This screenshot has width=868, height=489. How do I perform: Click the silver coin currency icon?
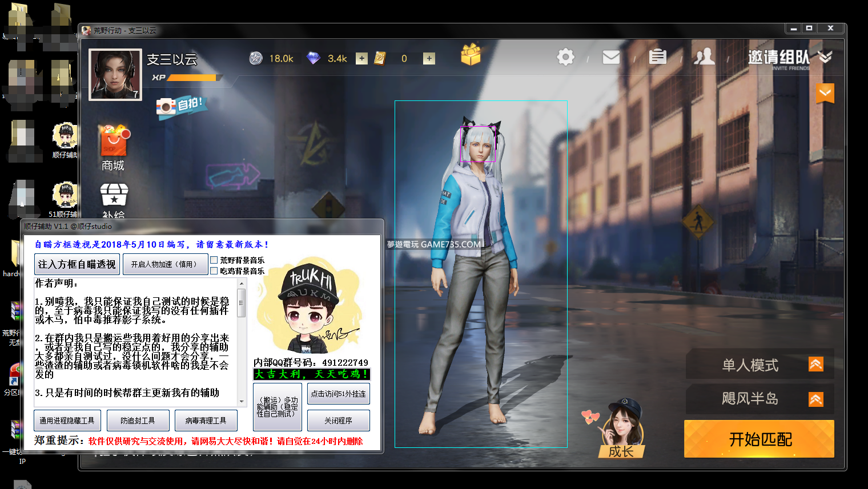[255, 58]
